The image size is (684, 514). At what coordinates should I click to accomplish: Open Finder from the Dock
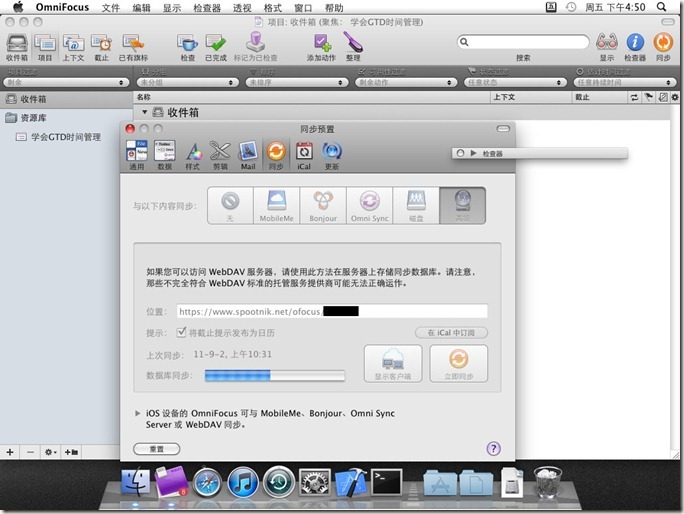tap(135, 483)
